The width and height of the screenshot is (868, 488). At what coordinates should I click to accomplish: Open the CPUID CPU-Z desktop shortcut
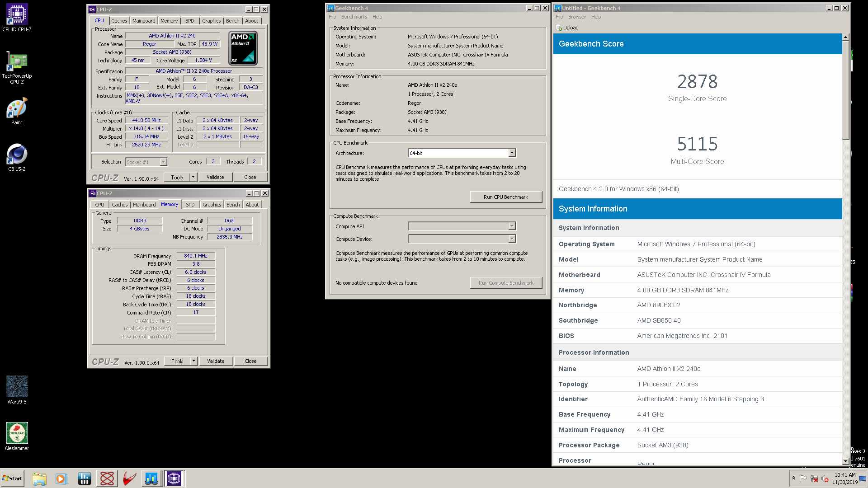(x=17, y=18)
